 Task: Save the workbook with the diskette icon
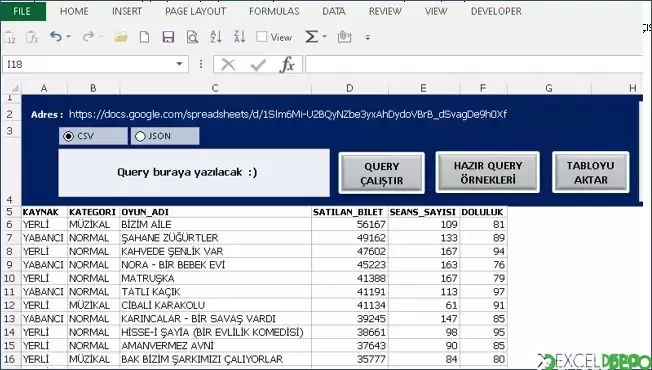point(168,37)
